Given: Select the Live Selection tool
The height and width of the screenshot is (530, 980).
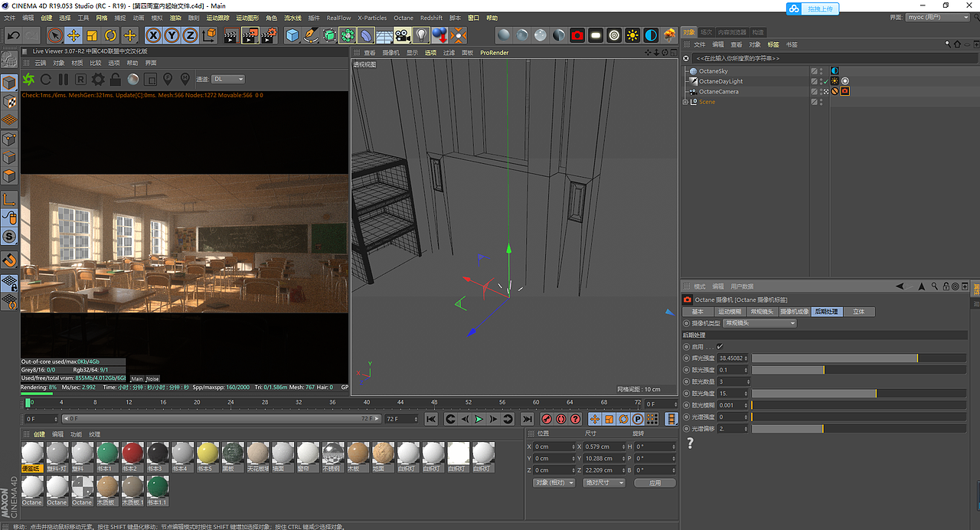Looking at the screenshot, I should click(x=54, y=35).
